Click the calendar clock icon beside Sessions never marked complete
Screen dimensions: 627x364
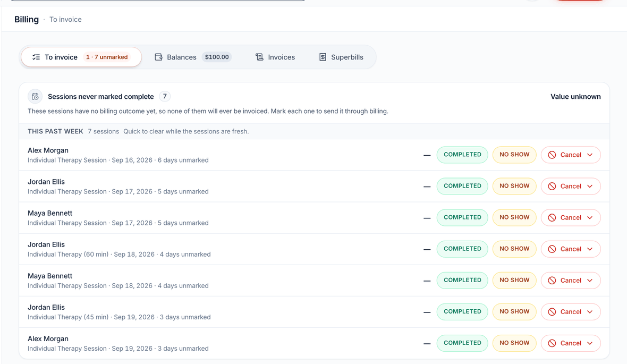(x=35, y=96)
